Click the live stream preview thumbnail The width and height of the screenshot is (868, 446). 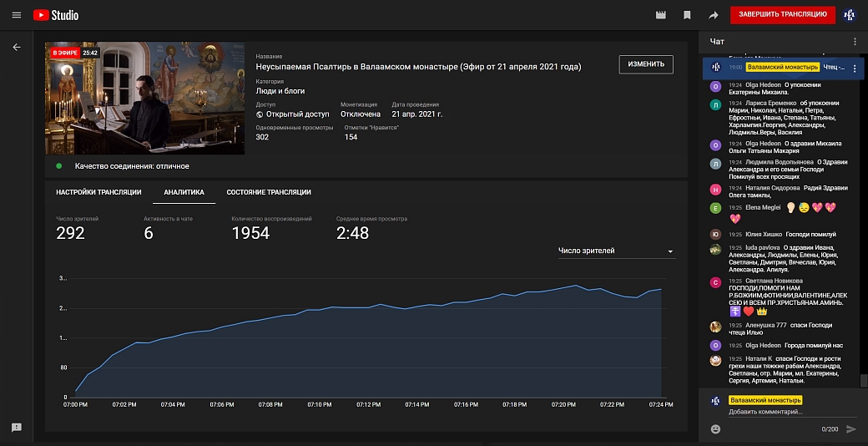click(x=145, y=99)
